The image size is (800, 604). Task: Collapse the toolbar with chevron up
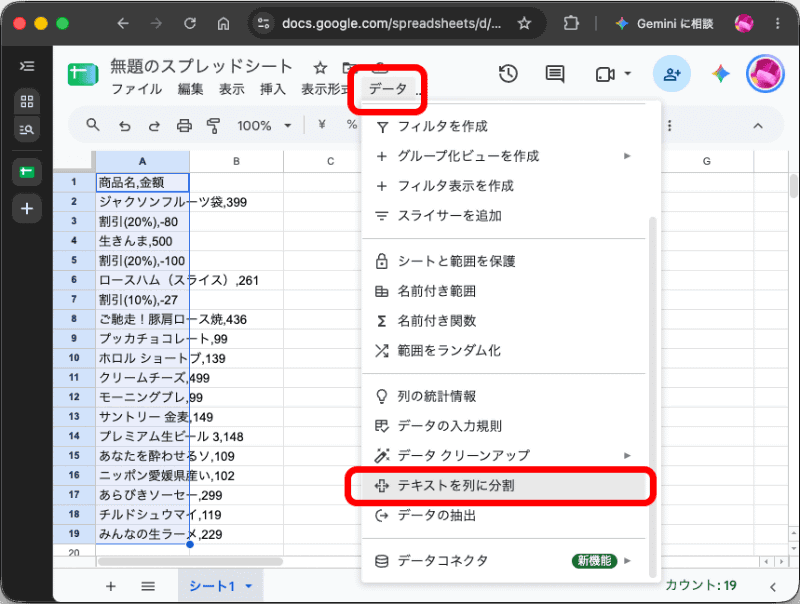click(758, 125)
